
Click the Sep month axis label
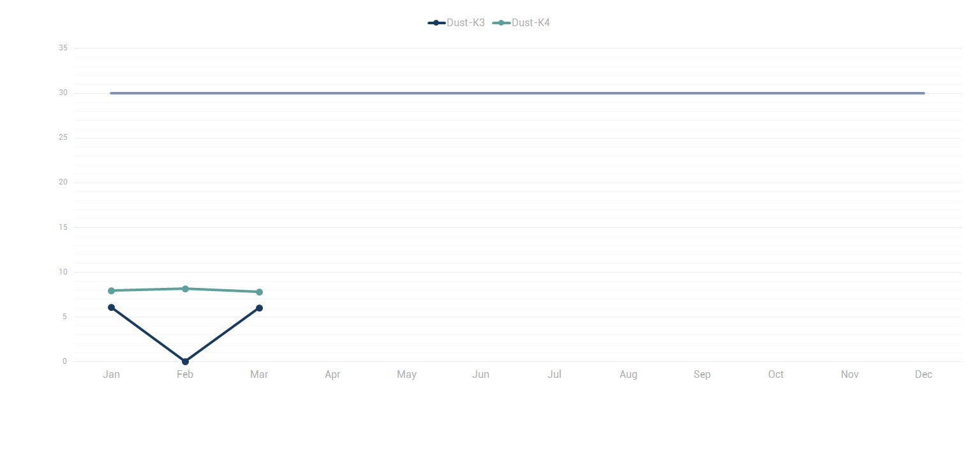[702, 375]
